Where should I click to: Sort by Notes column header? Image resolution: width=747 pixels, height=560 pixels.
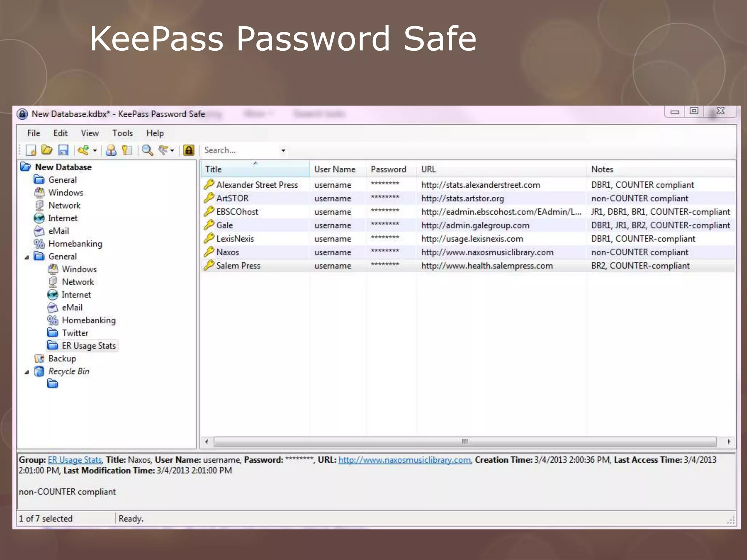(x=661, y=169)
